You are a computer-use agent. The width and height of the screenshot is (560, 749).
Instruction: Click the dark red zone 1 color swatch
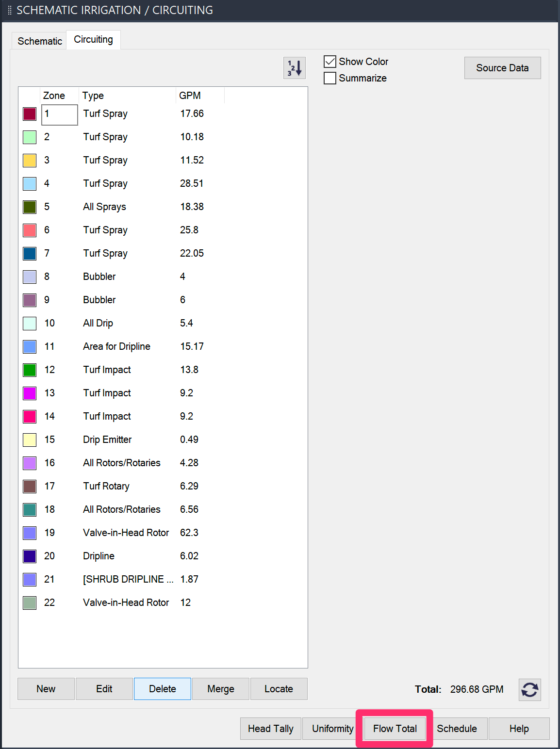(30, 114)
